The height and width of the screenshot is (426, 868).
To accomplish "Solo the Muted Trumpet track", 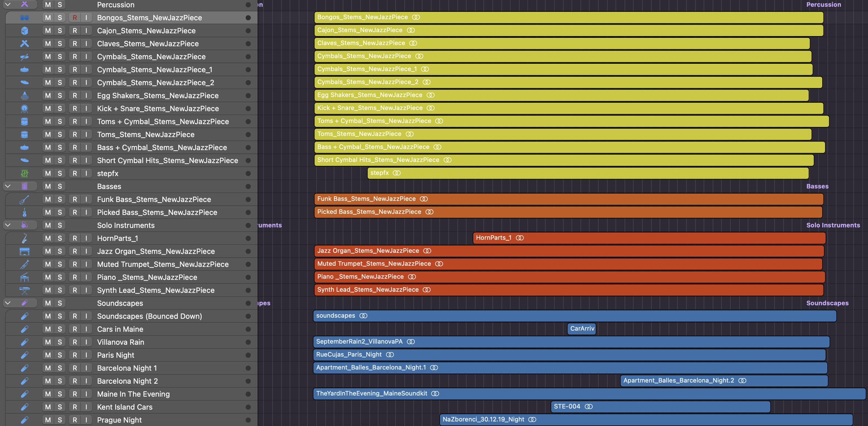I will (x=60, y=264).
